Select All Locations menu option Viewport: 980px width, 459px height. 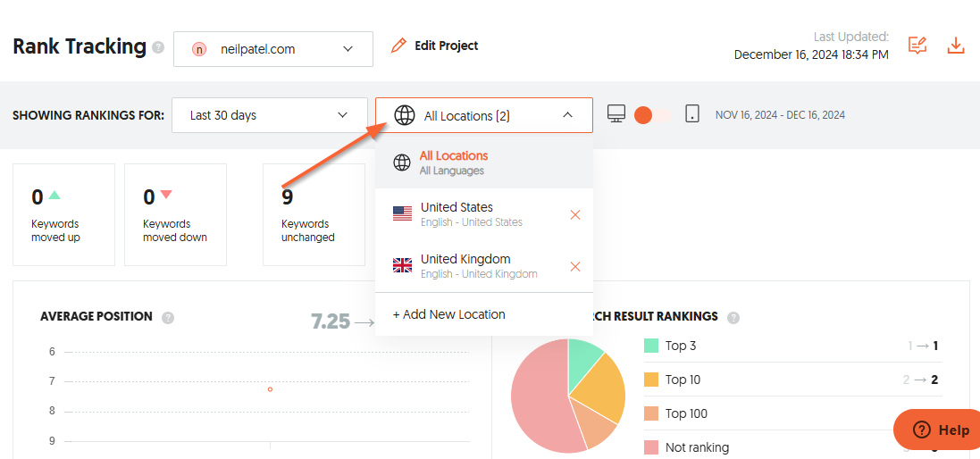point(454,163)
